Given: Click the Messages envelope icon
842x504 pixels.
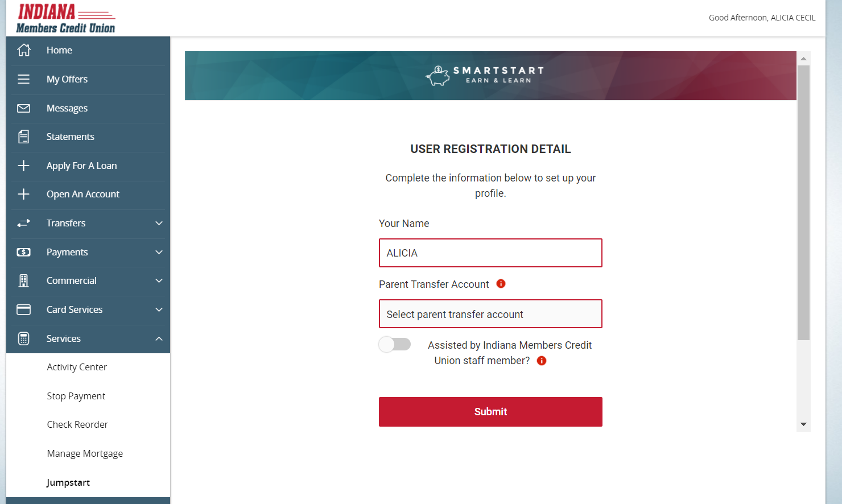Looking at the screenshot, I should click(24, 108).
